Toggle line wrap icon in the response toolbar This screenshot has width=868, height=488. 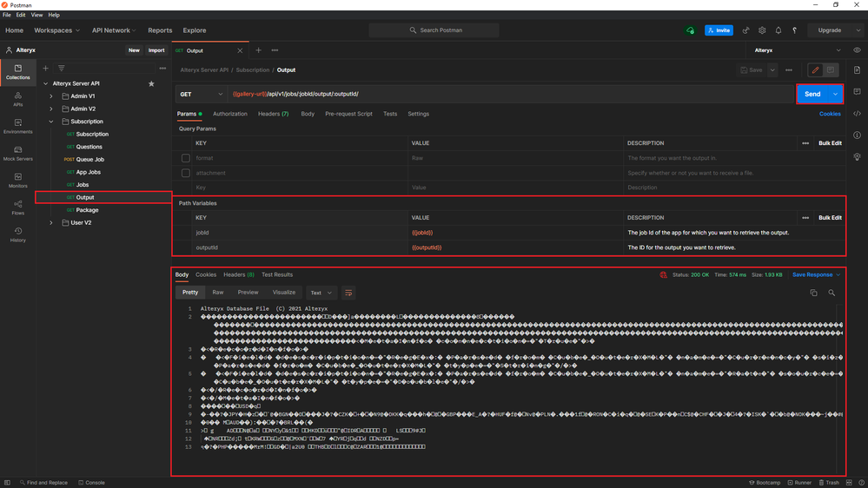coord(348,293)
